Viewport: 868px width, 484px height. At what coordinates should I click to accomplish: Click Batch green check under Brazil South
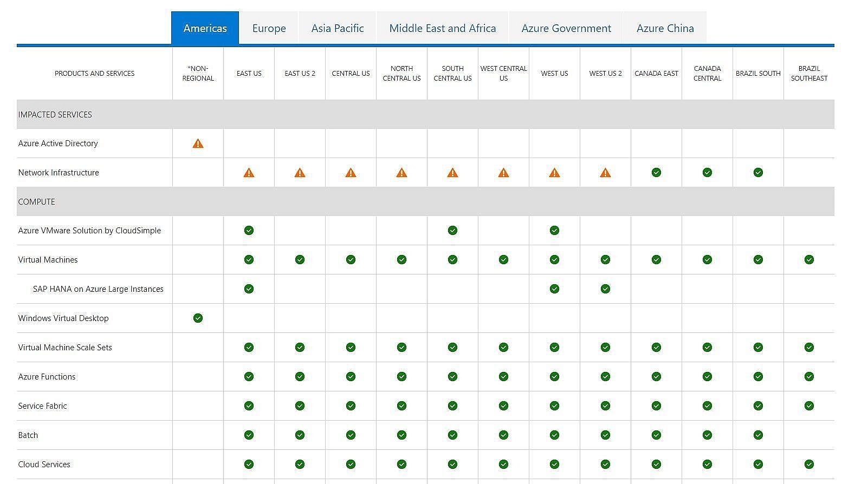758,435
